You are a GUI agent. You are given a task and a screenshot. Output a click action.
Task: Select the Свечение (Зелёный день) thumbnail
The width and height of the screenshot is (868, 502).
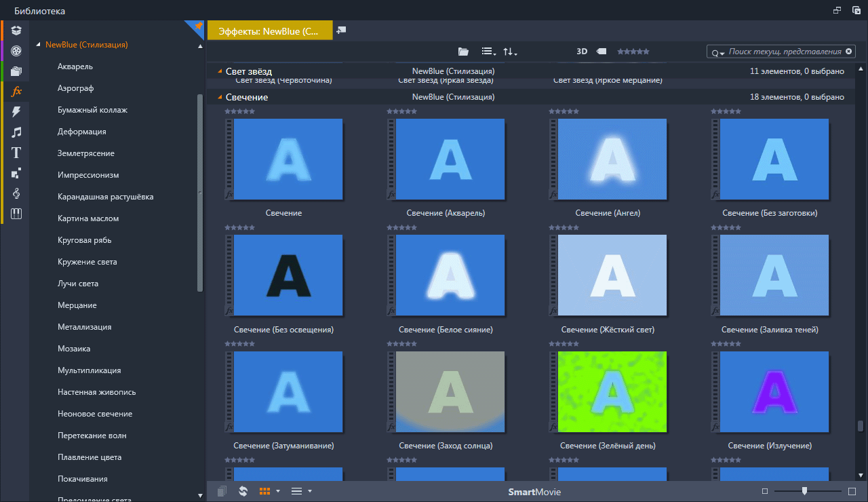click(x=612, y=392)
